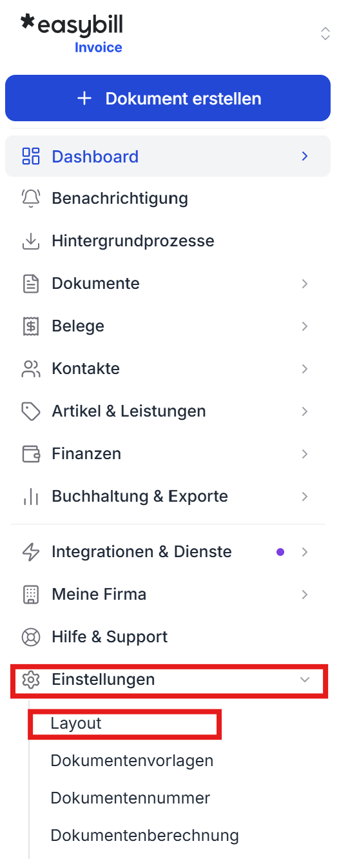
Task: Click the Finanzen wallet icon
Action: (x=31, y=454)
